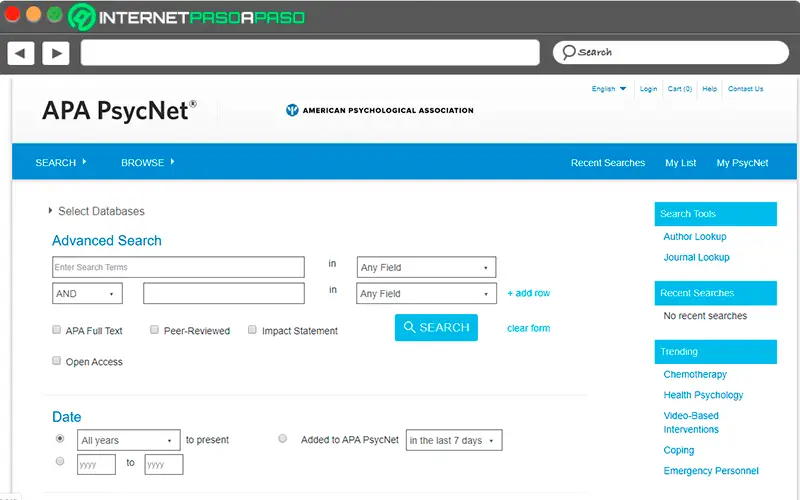The image size is (800, 500).
Task: Click the Enter Search Terms input field
Action: click(x=178, y=267)
